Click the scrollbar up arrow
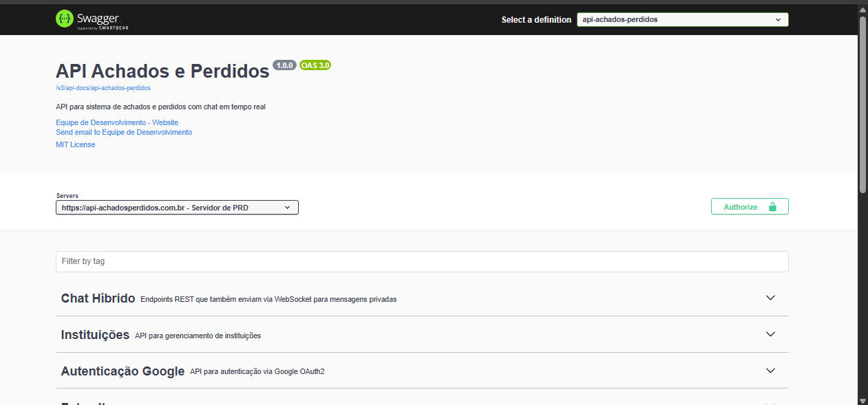 [x=862, y=9]
